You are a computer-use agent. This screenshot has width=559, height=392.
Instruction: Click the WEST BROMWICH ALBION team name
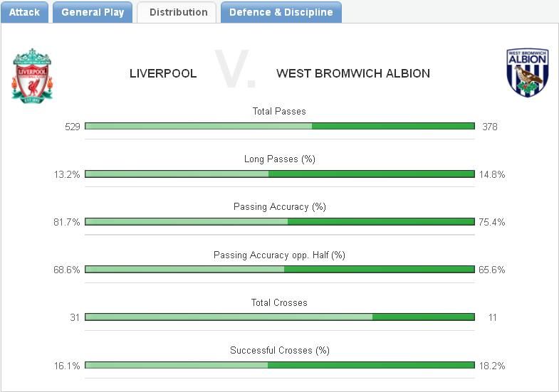pos(352,73)
